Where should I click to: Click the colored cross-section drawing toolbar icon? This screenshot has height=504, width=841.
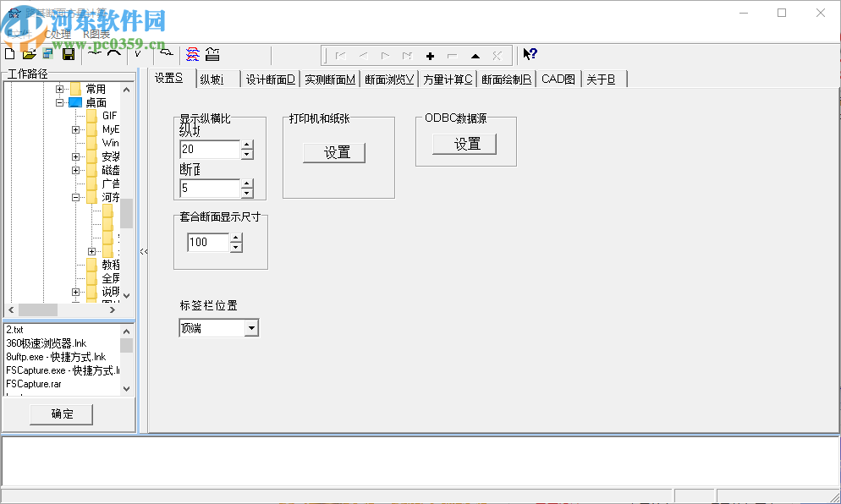pos(193,53)
